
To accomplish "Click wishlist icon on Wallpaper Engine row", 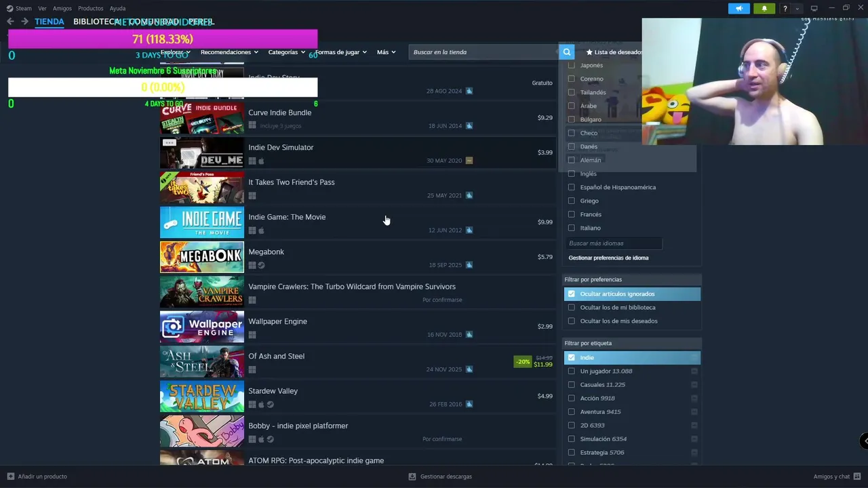I will (x=469, y=335).
